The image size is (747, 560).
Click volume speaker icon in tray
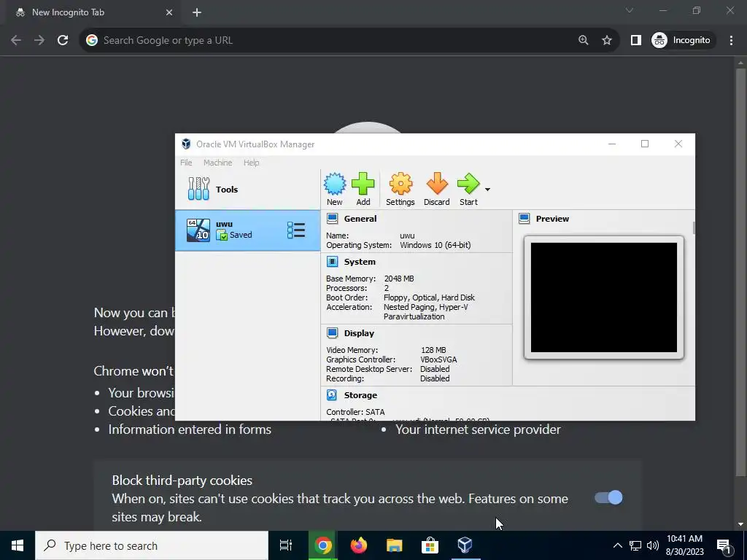(x=653, y=545)
